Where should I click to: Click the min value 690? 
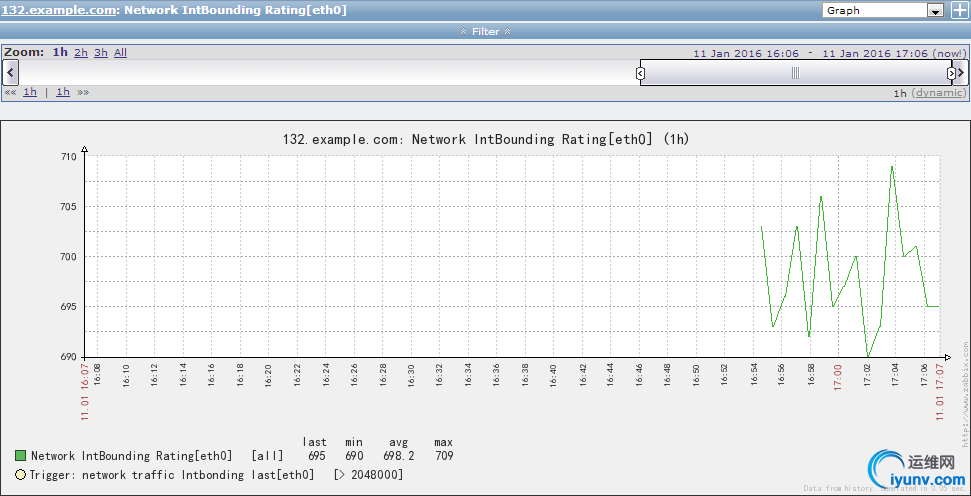coord(354,456)
